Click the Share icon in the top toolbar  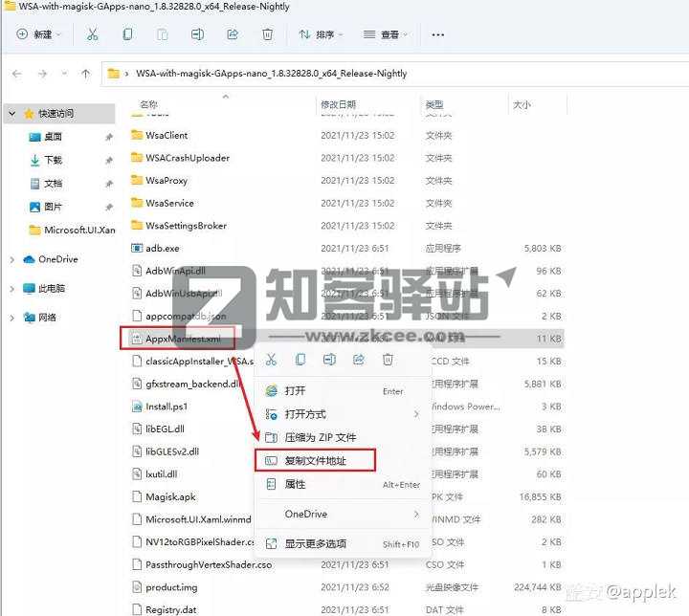coord(233,34)
